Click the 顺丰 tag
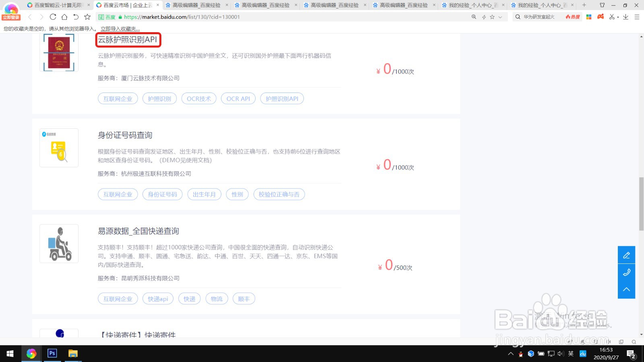644x362 pixels. (244, 299)
